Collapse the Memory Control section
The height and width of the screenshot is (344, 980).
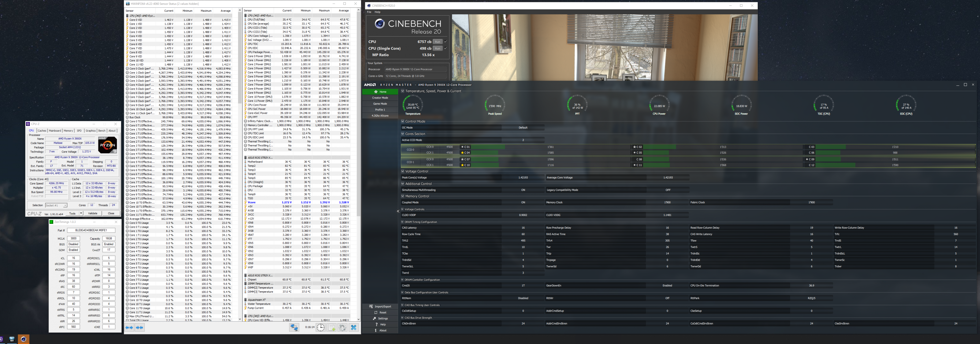pyautogui.click(x=402, y=196)
